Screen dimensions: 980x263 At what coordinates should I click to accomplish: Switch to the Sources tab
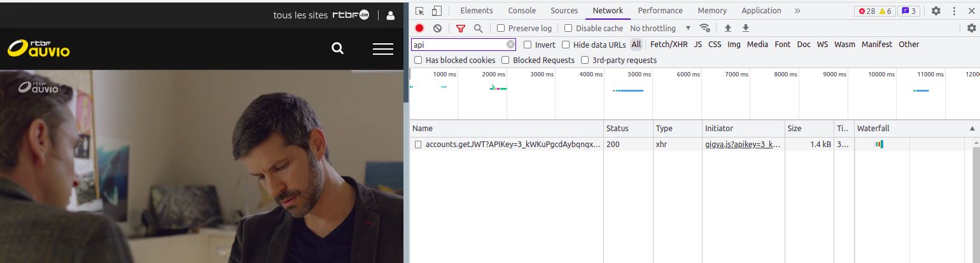[x=564, y=11]
